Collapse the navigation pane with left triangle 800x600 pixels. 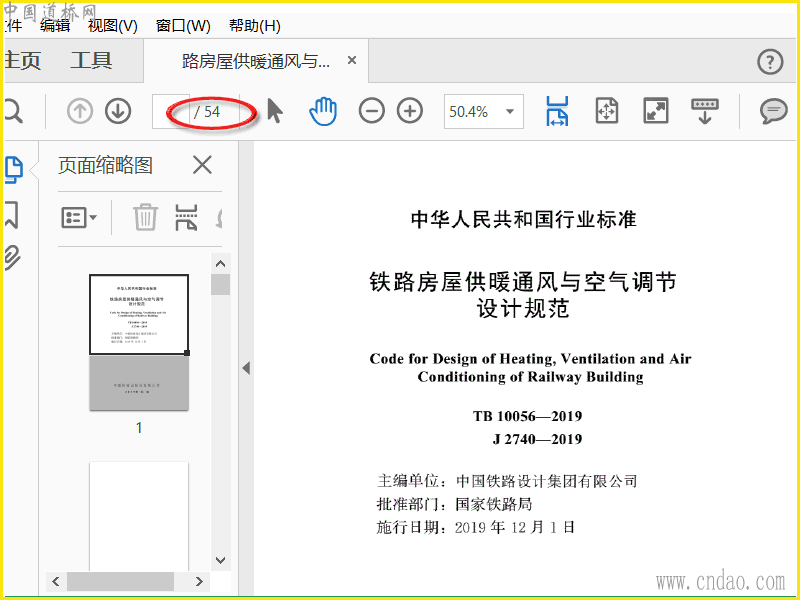tap(246, 368)
